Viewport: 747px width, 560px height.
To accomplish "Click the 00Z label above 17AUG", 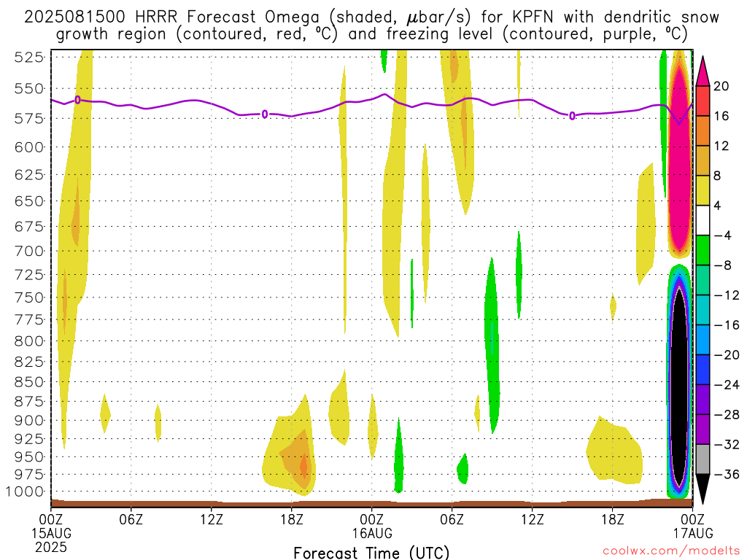I will [692, 518].
